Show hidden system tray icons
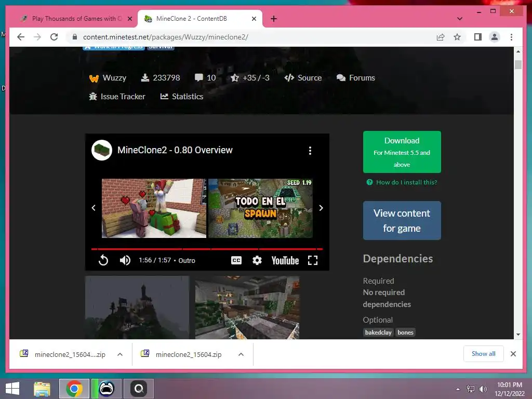 pos(458,389)
